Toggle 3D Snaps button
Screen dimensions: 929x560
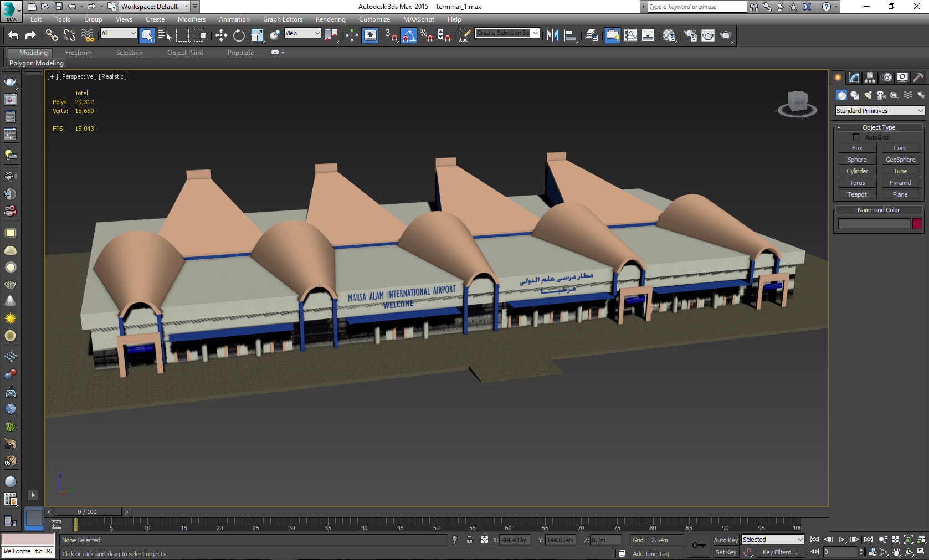tap(391, 35)
